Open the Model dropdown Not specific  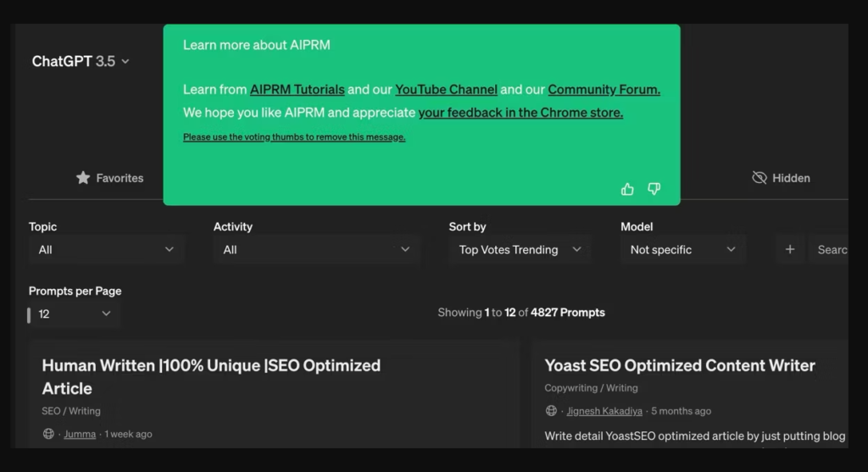coord(683,249)
